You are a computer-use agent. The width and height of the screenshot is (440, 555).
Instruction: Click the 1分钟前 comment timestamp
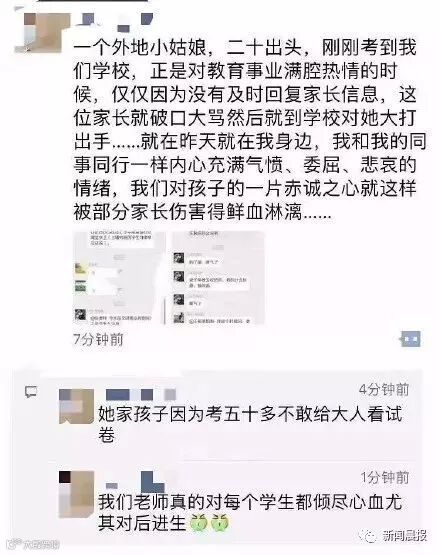coord(385,477)
